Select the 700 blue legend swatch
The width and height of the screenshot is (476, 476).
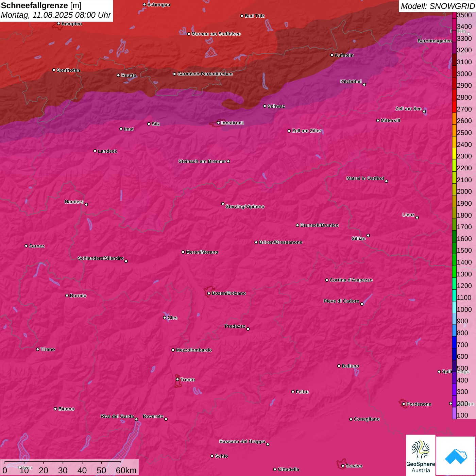(454, 342)
